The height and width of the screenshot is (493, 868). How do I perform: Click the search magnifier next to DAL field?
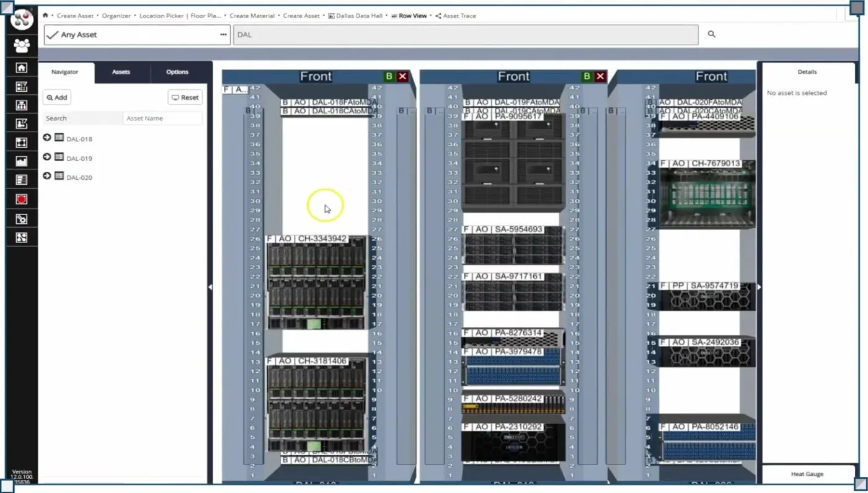[711, 35]
